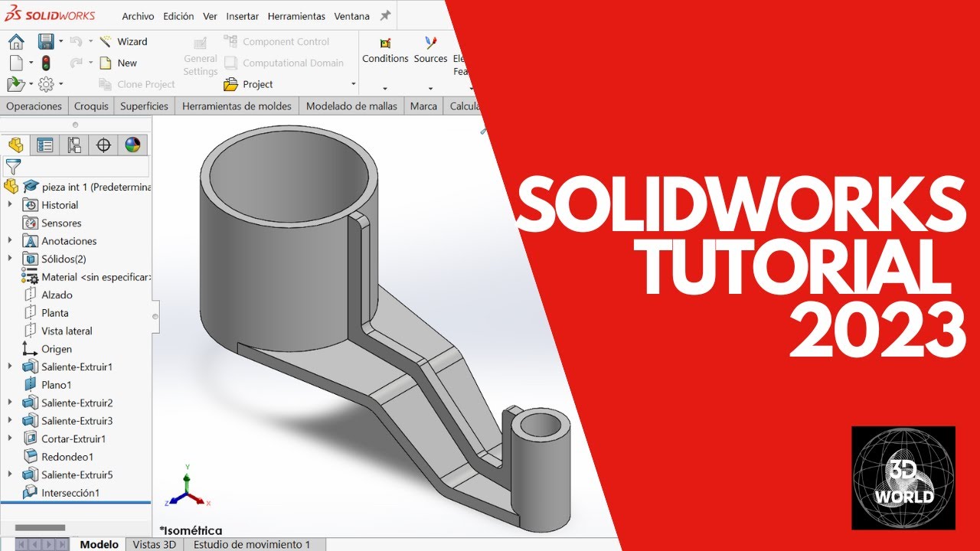Open the Ver menu
This screenshot has height=551, width=980.
pos(210,16)
